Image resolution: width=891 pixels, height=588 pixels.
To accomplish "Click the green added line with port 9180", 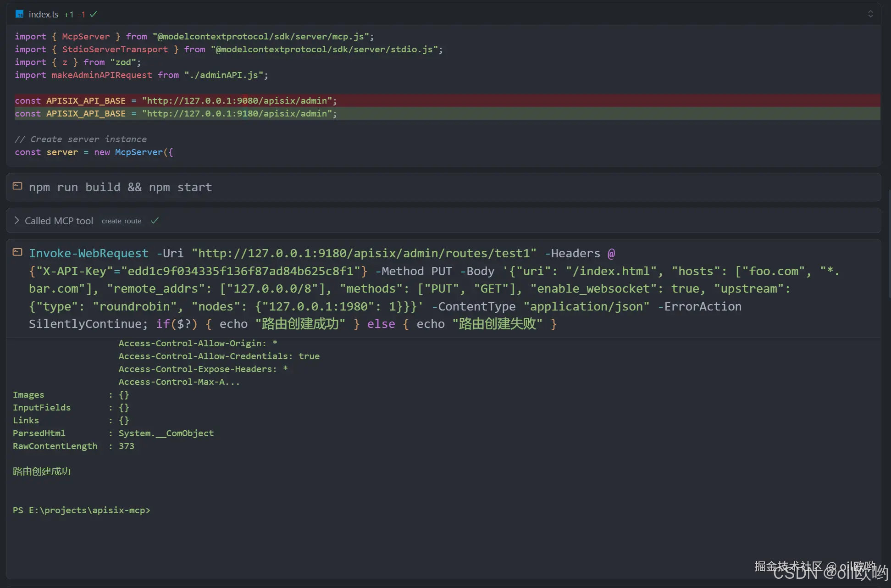I will pos(176,113).
